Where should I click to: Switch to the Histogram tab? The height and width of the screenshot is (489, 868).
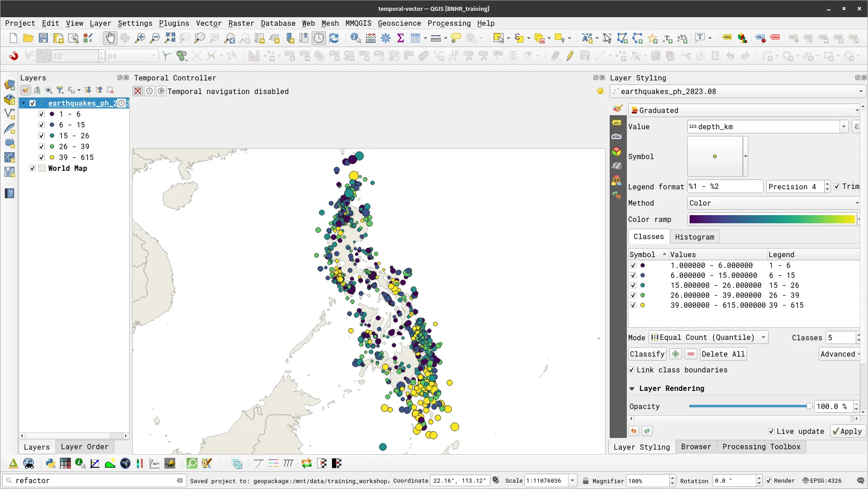[694, 236]
